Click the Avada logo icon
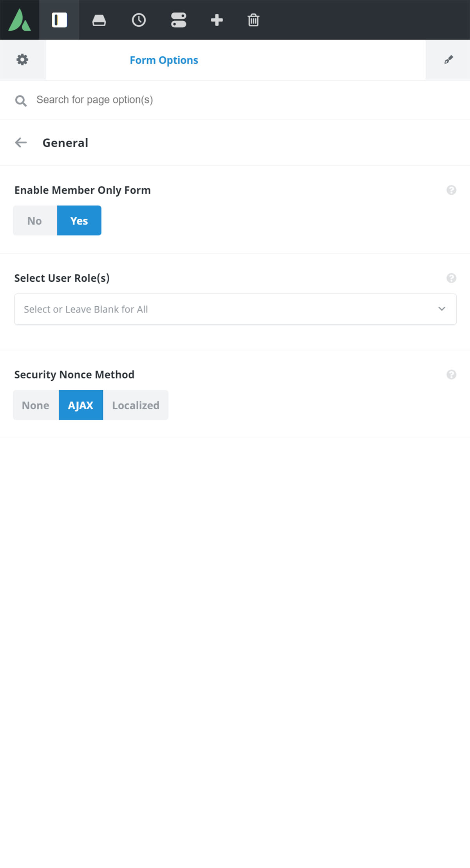The width and height of the screenshot is (470, 868). pos(20,20)
